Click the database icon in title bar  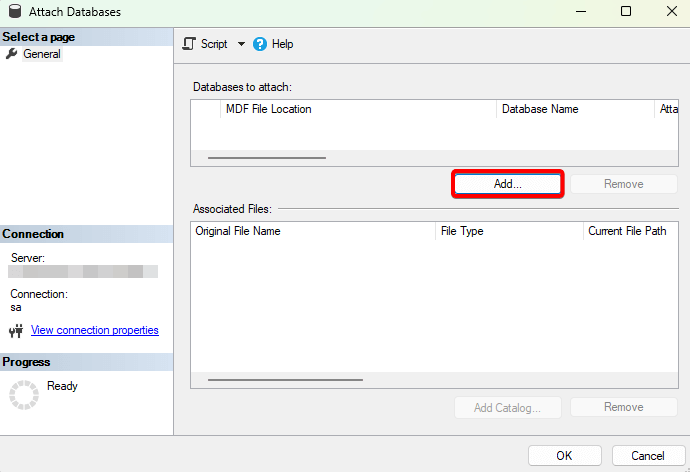pos(15,11)
